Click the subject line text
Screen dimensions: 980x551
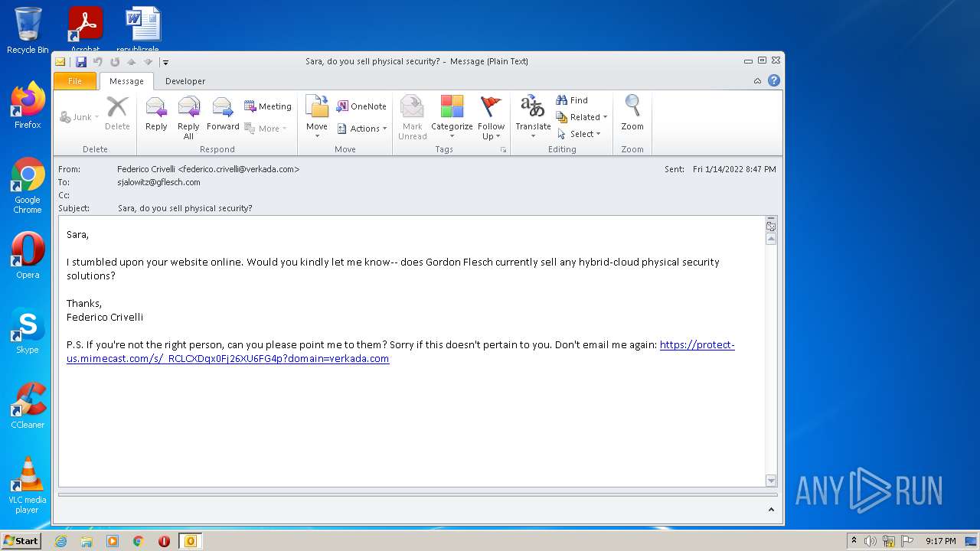185,208
